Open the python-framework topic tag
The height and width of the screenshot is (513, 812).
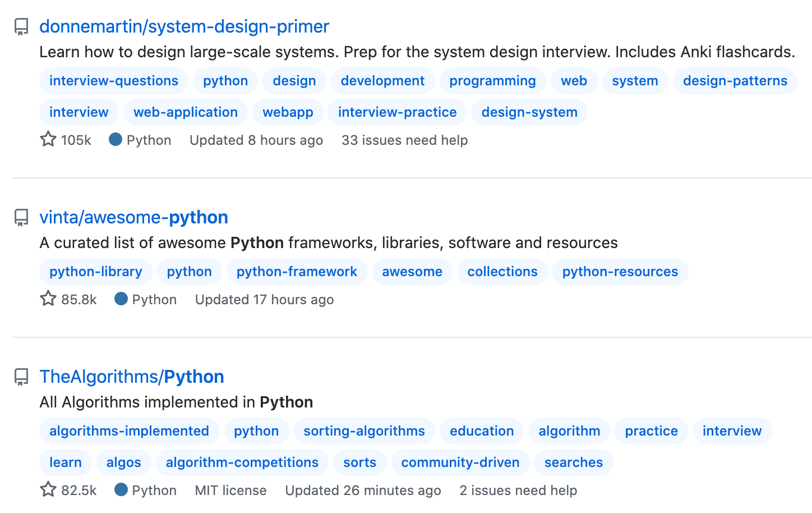pos(297,272)
